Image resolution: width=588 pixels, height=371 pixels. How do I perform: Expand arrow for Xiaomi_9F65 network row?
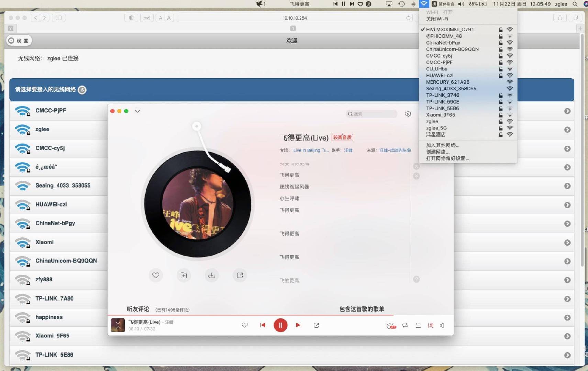pyautogui.click(x=567, y=336)
